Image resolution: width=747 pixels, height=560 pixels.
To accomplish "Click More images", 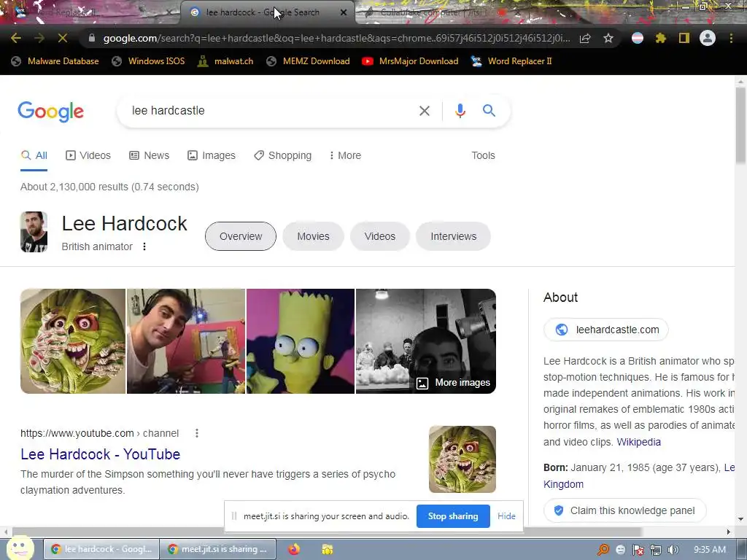I will coord(453,383).
